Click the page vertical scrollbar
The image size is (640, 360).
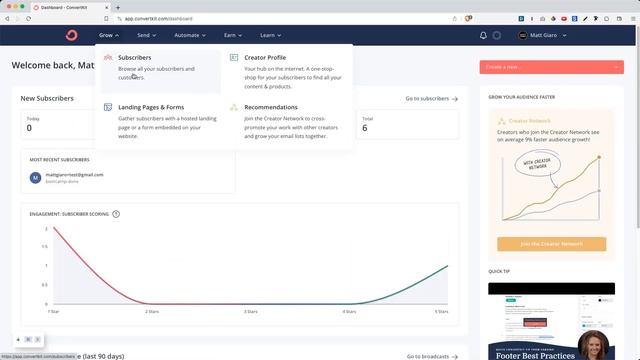pyautogui.click(x=638, y=127)
